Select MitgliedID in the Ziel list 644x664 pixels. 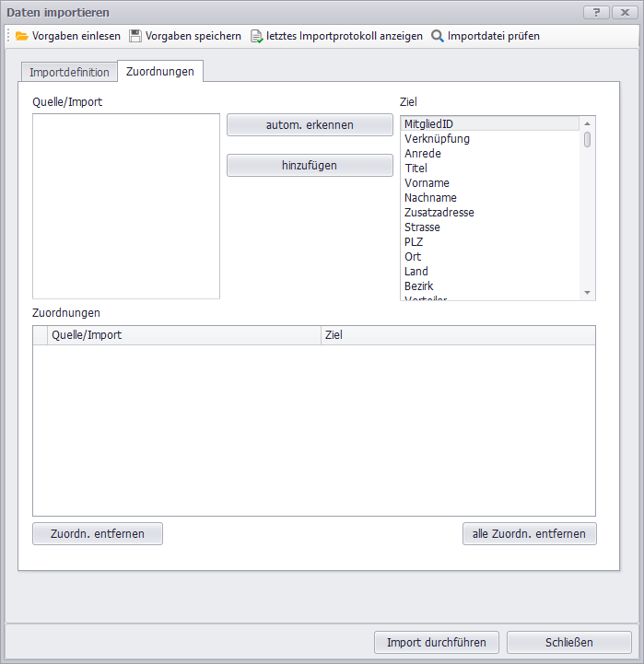click(x=428, y=123)
